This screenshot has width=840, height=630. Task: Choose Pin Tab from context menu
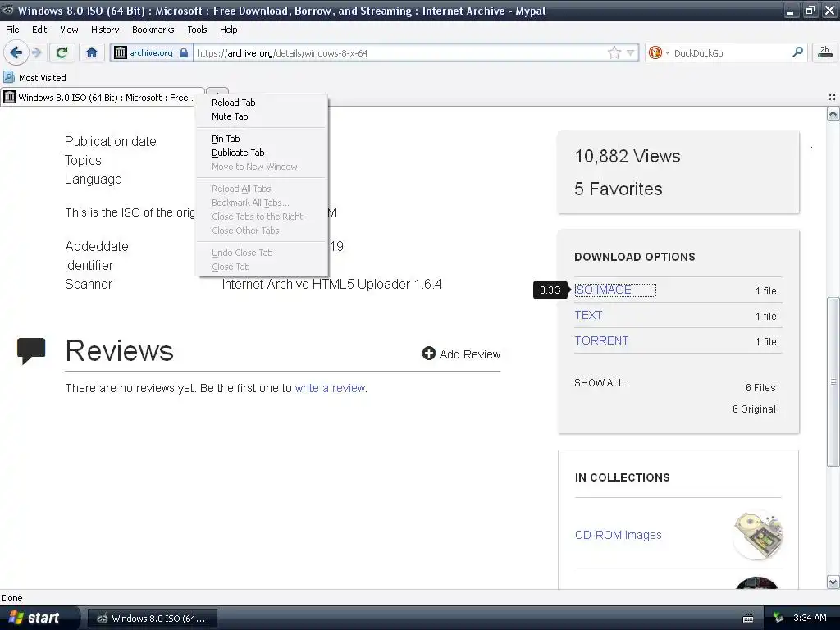[x=261, y=138]
